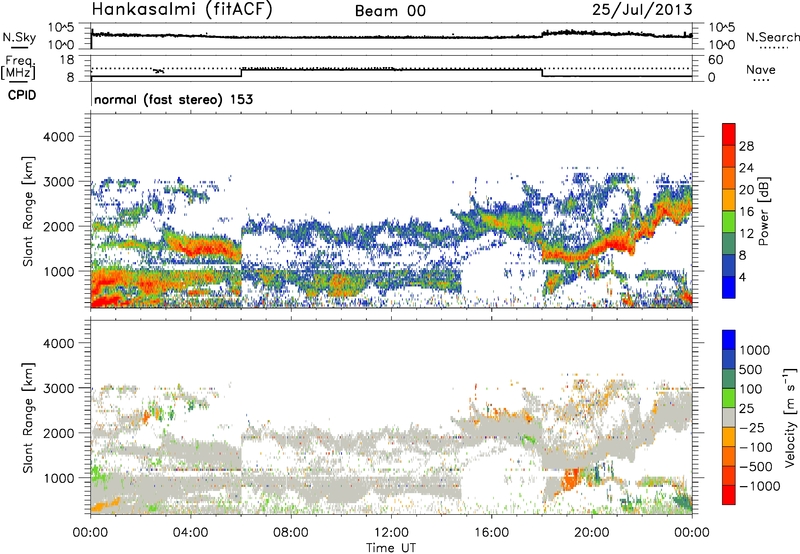This screenshot has height=554, width=800.
Task: Click 'Slant Range [km]' label of power panel
Action: coord(28,211)
